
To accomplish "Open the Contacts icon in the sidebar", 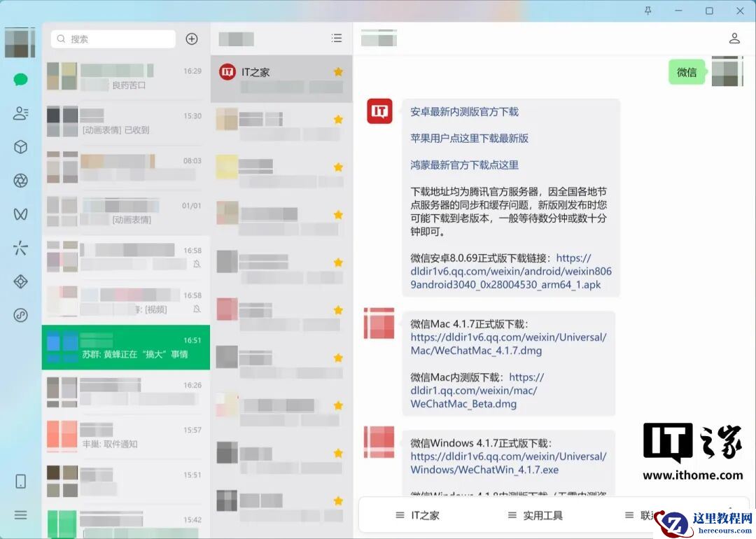I will 20,113.
